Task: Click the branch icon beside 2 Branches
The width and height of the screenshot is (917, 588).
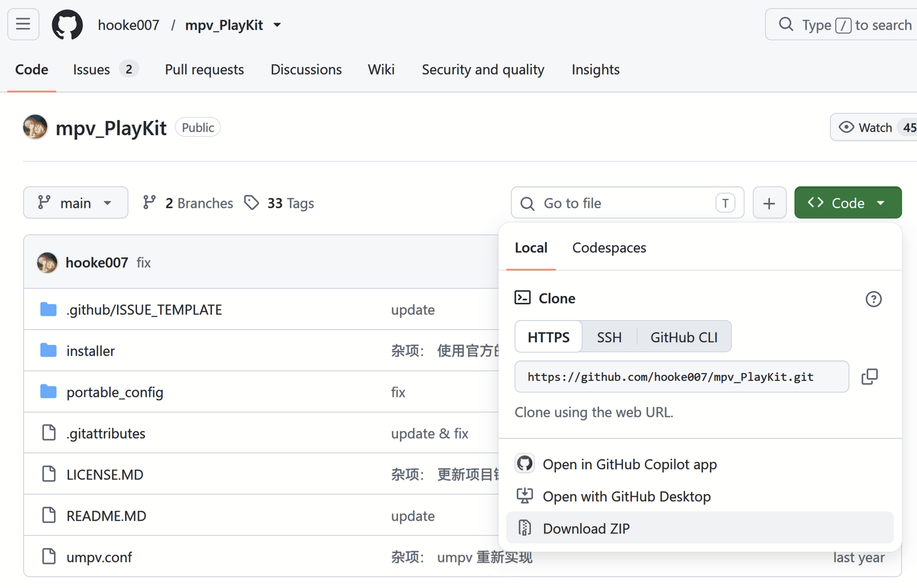Action: (150, 202)
